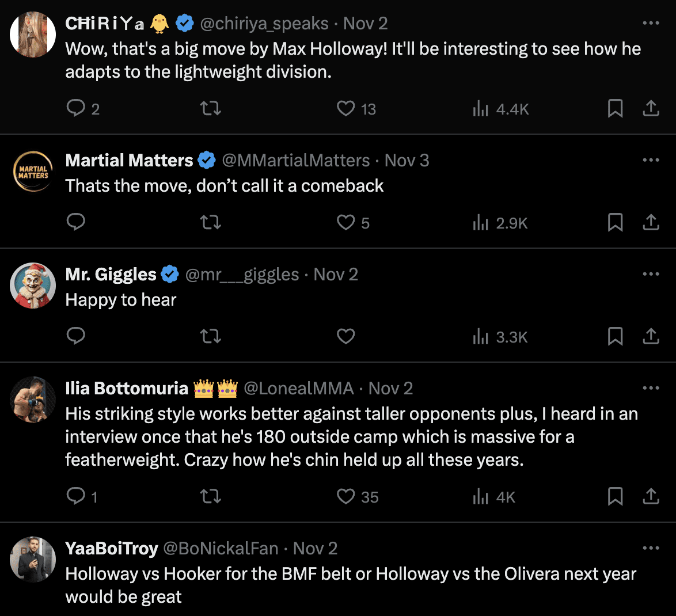Bookmark Martial Matters' tweet
Image resolution: width=676 pixels, height=616 pixels.
click(615, 222)
